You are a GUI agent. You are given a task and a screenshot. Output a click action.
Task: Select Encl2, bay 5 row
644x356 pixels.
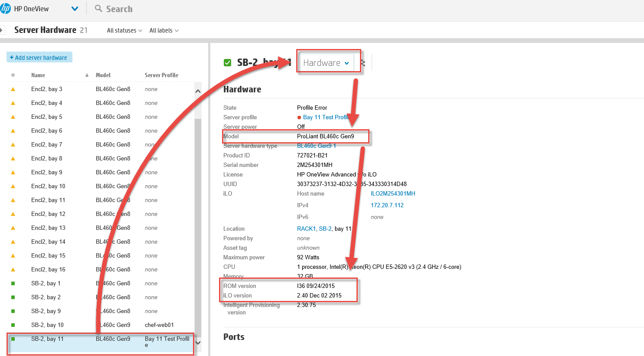[101, 117]
